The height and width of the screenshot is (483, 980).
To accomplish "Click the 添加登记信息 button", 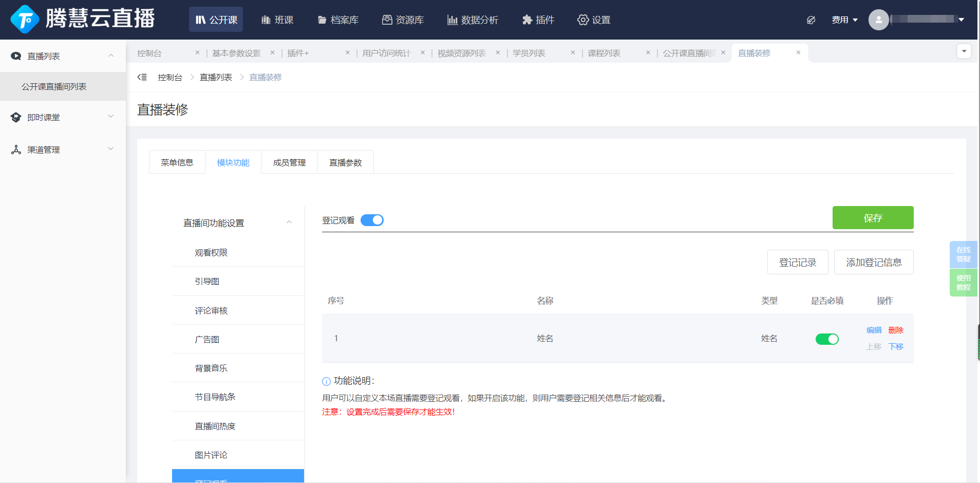I will 873,263.
